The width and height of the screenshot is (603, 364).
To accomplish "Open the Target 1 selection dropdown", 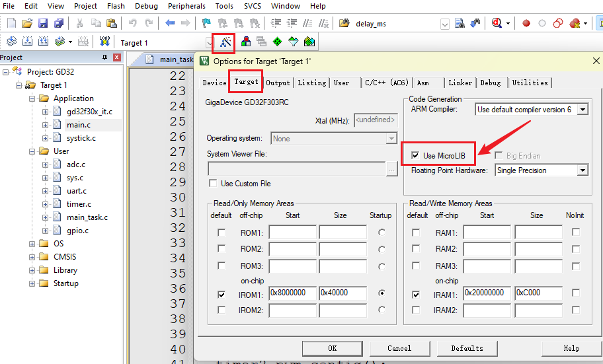I will click(209, 43).
